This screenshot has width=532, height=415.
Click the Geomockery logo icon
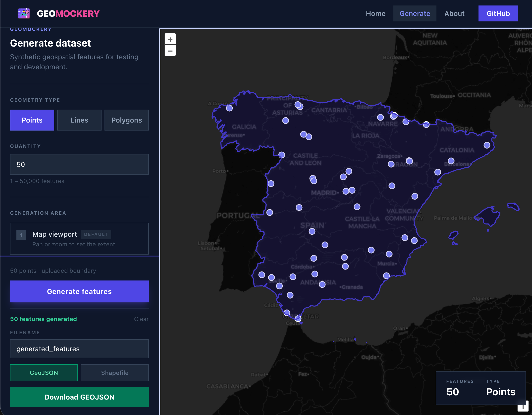coord(24,13)
